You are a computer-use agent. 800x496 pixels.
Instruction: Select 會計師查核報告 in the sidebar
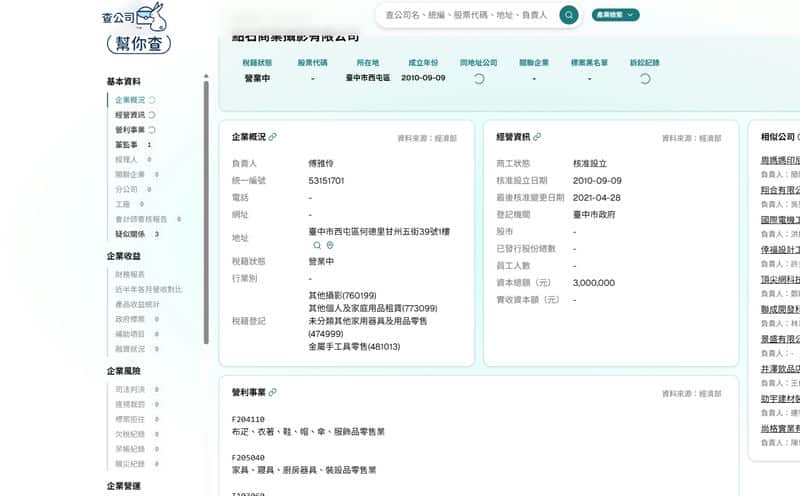coord(141,219)
